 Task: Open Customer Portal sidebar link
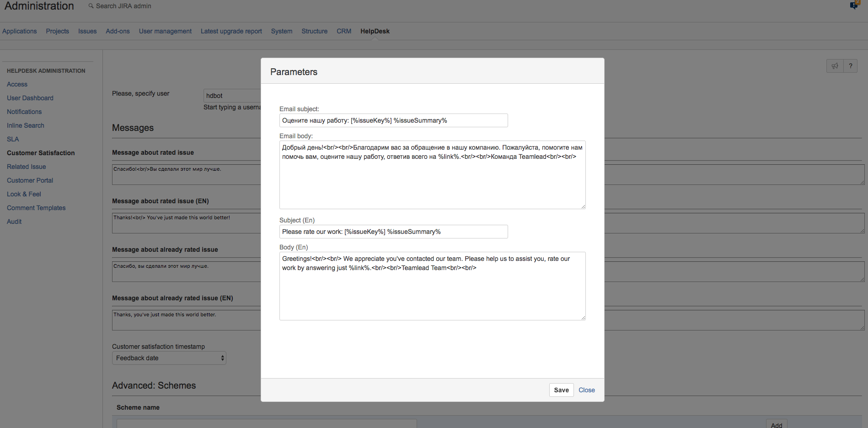[x=30, y=180]
